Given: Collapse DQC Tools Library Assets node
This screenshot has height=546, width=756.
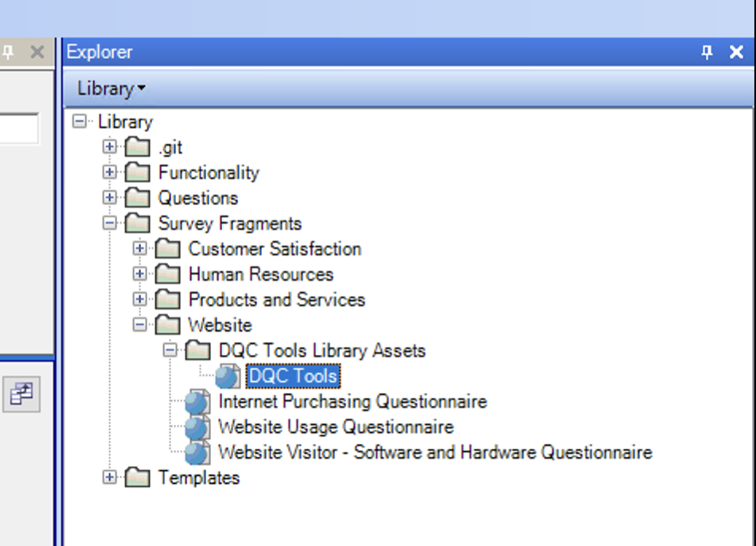Looking at the screenshot, I should click(170, 351).
